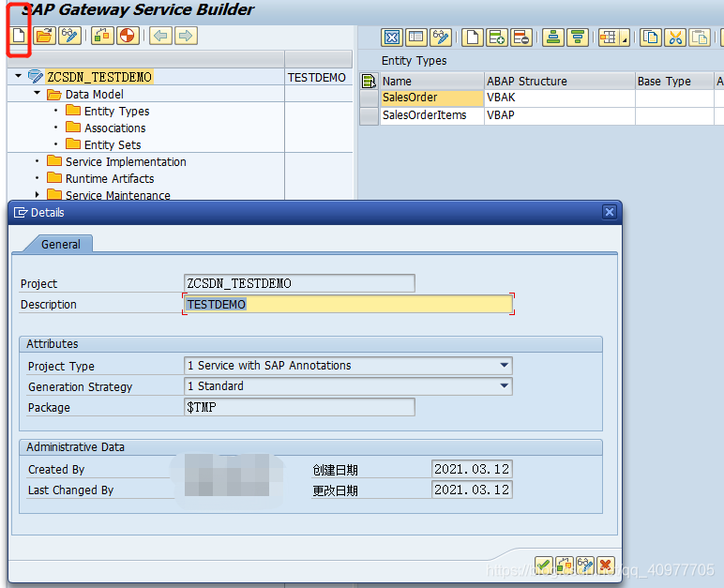Select the Entity Types tree folder
The height and width of the screenshot is (588, 724).
tap(116, 111)
